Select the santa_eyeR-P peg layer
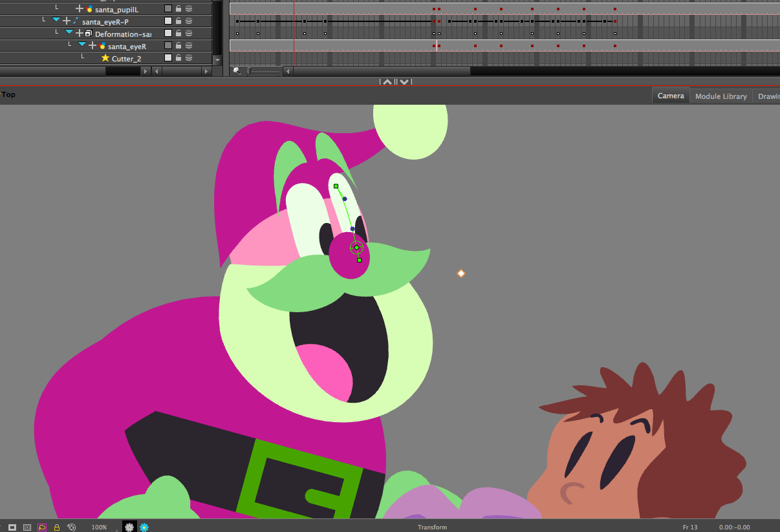Viewport: 780px width, 532px height. (106, 21)
